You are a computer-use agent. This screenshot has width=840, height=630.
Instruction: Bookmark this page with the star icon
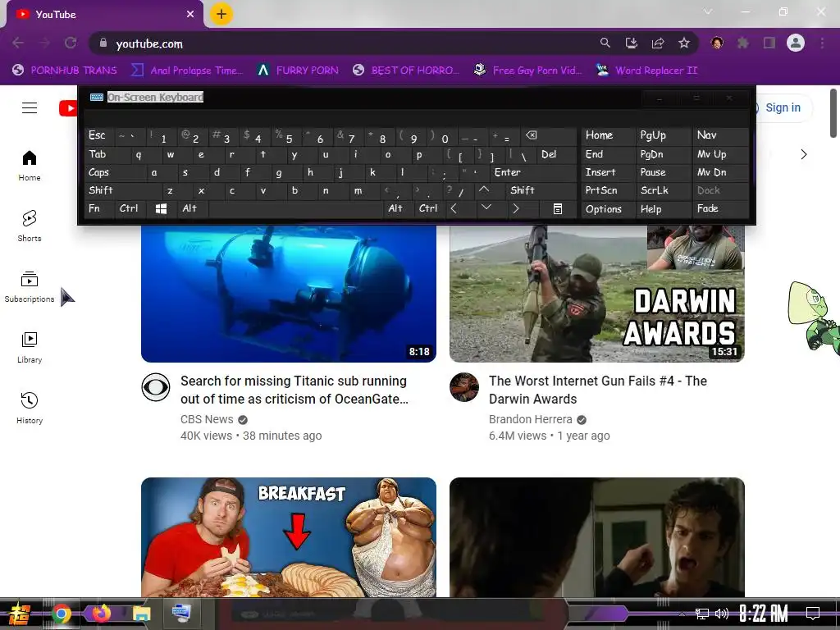[x=684, y=43]
